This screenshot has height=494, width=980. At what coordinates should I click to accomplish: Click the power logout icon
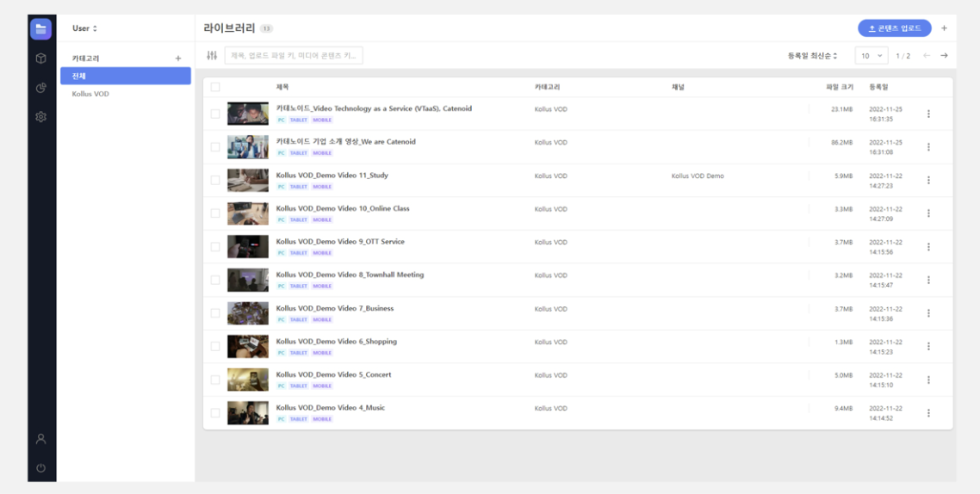tap(40, 468)
